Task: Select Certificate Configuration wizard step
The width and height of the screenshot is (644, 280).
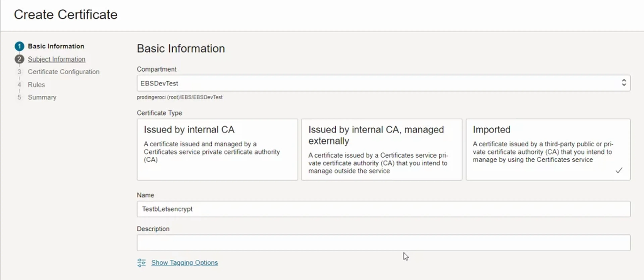Action: (64, 72)
